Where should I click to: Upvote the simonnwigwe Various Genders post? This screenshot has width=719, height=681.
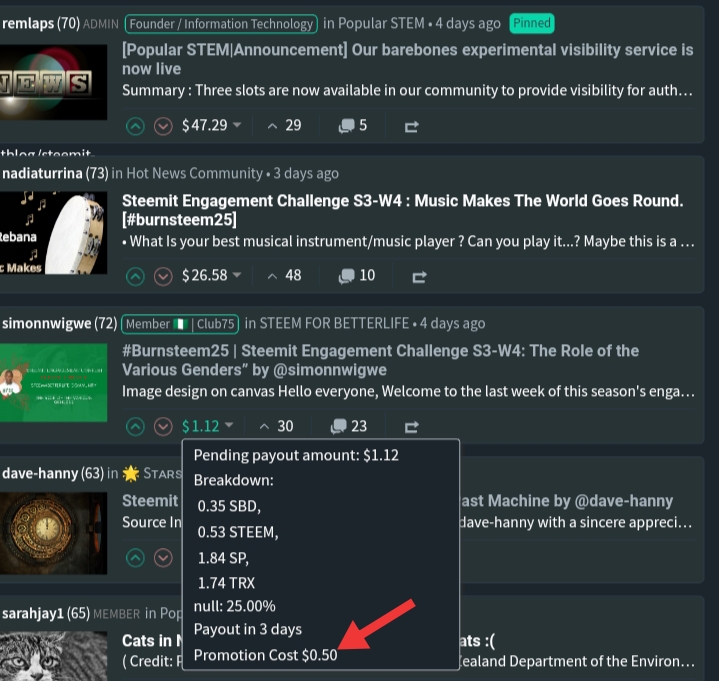click(x=135, y=426)
